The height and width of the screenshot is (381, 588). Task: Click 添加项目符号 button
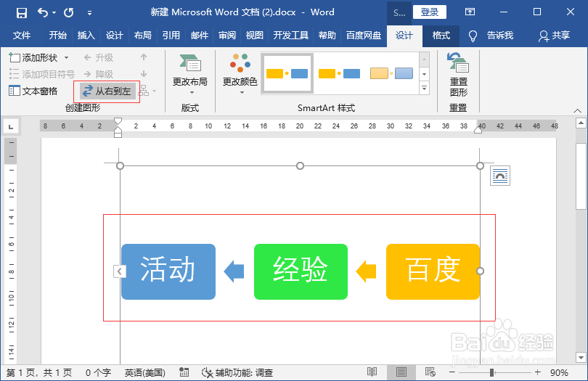tap(41, 74)
